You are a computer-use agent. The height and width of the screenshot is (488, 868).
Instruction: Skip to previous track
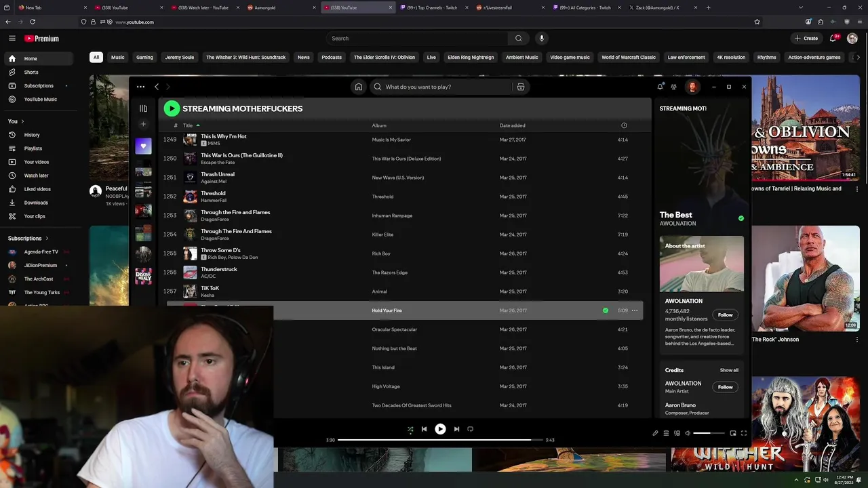tap(424, 429)
